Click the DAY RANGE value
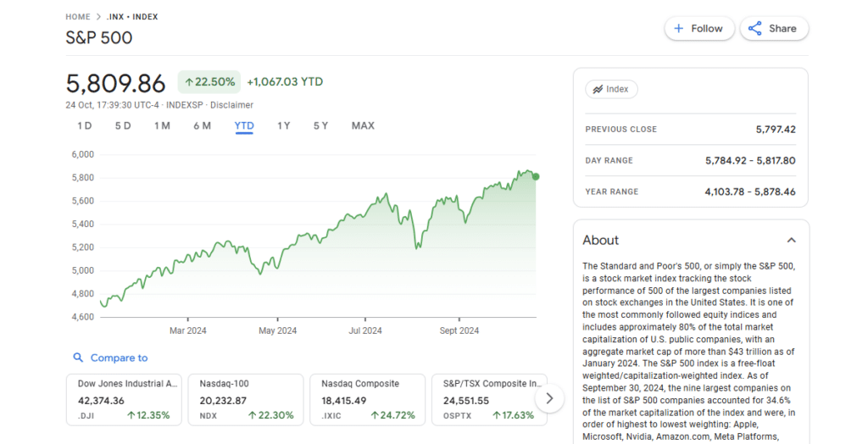Image resolution: width=868 pixels, height=444 pixels. coord(750,160)
